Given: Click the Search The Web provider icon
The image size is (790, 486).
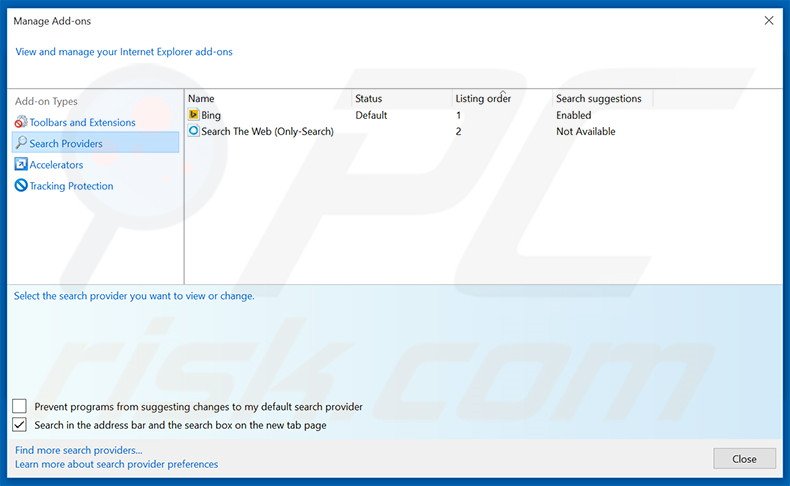Looking at the screenshot, I should (x=194, y=131).
